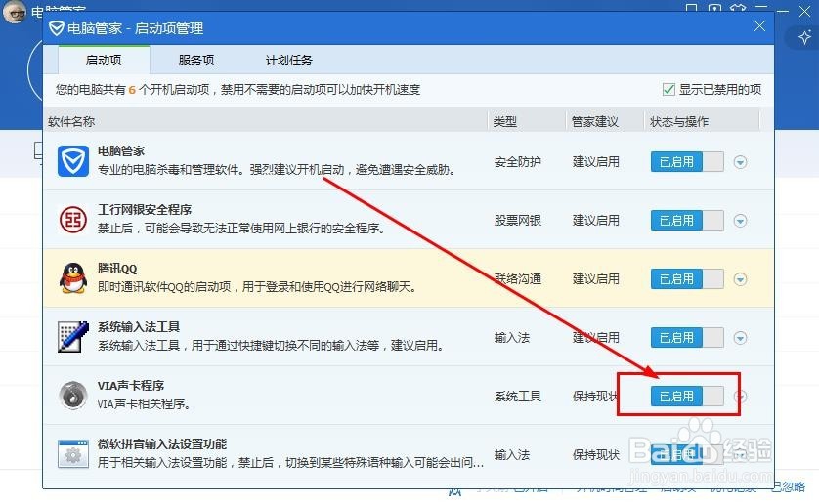The image size is (819, 504).
Task: Click the VIA声卡程序 name text
Action: (x=131, y=386)
